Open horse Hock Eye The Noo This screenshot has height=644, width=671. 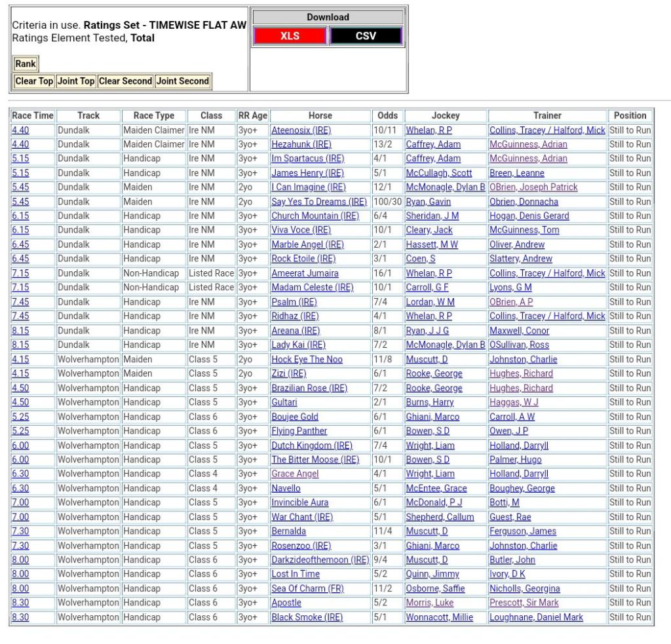click(307, 359)
